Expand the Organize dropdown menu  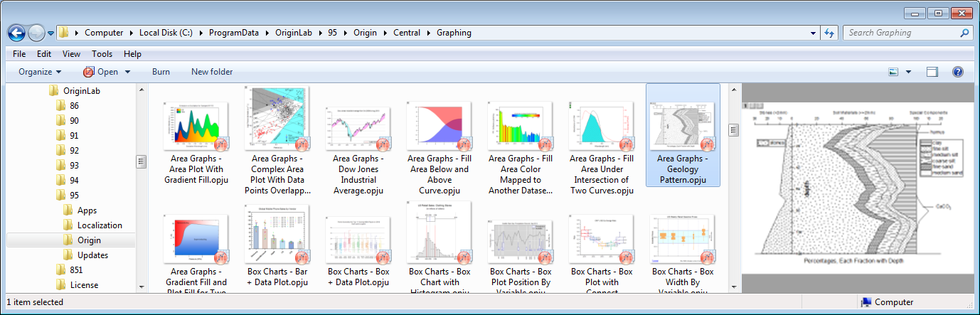pyautogui.click(x=40, y=72)
